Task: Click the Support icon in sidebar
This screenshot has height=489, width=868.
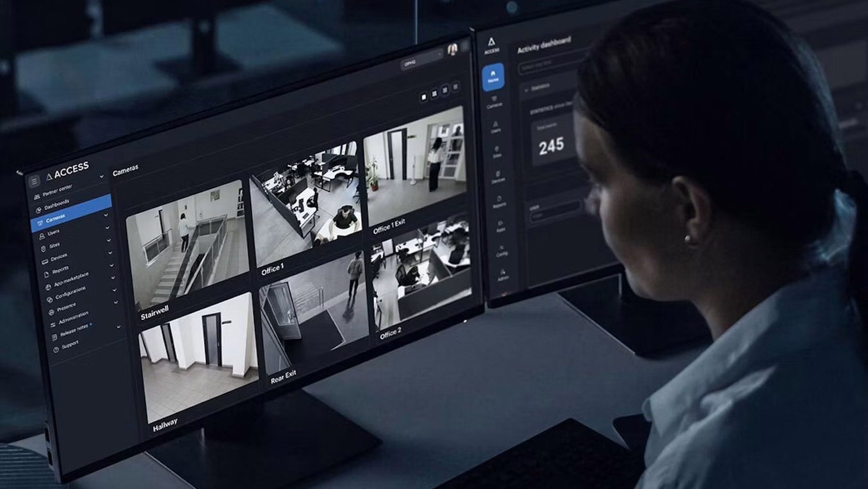Action: pos(56,350)
